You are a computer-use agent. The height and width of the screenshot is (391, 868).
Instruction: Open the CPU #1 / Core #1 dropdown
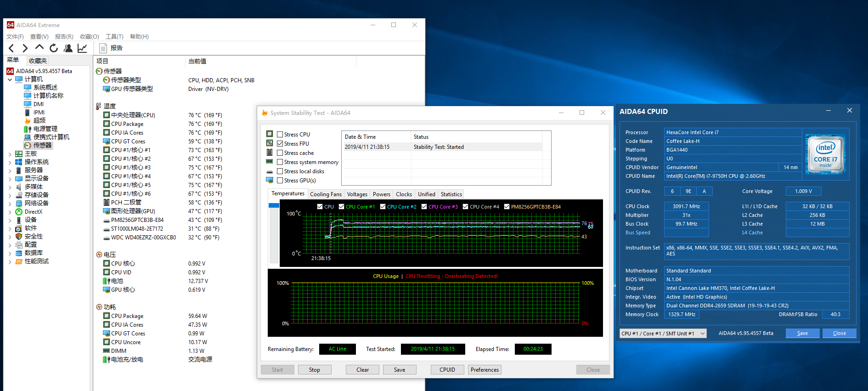pyautogui.click(x=663, y=334)
